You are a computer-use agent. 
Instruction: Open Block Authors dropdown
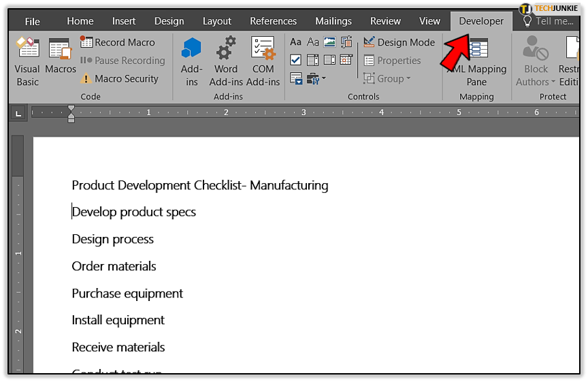(x=536, y=61)
